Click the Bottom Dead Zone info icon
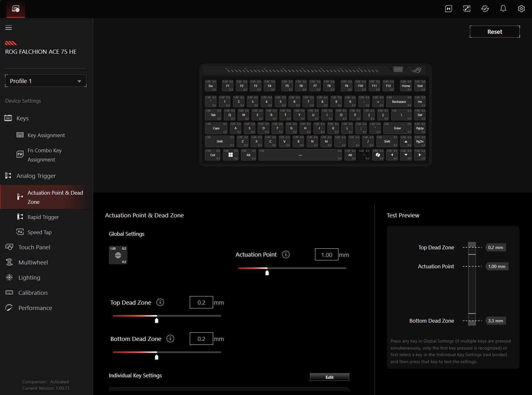 (170, 339)
